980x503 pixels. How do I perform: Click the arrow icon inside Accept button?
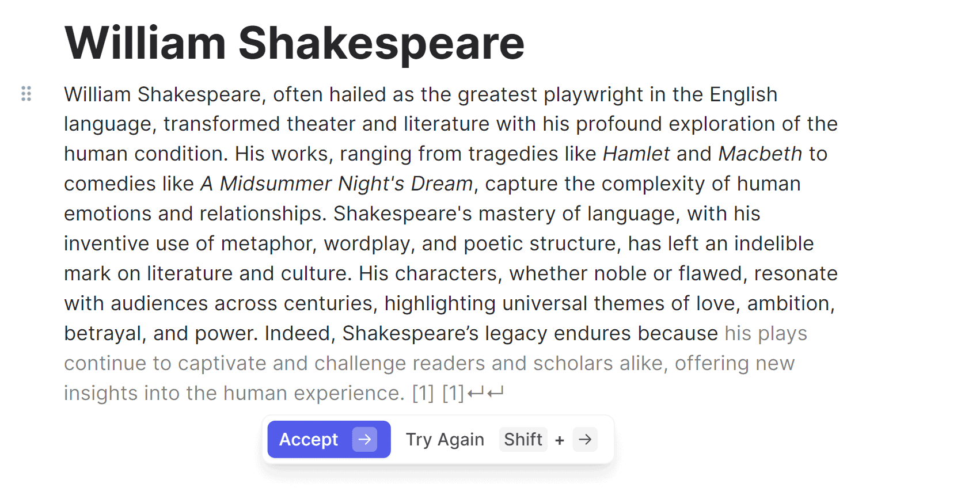coord(364,440)
